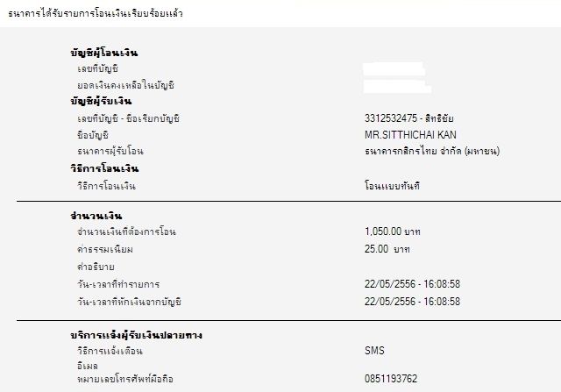
Task: Click the บริการแจ้งผู้รับเงินปลายทาง heading
Action: [x=137, y=335]
